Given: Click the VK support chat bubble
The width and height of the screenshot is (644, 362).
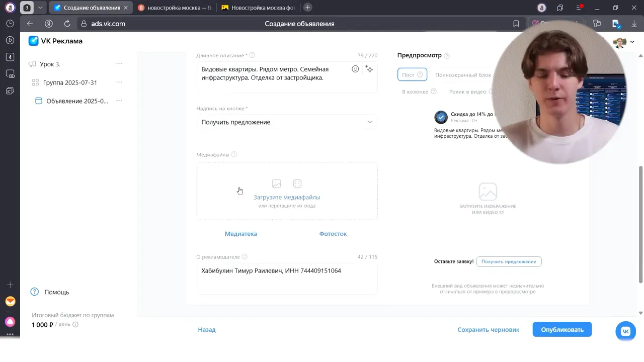Looking at the screenshot, I should 625,331.
